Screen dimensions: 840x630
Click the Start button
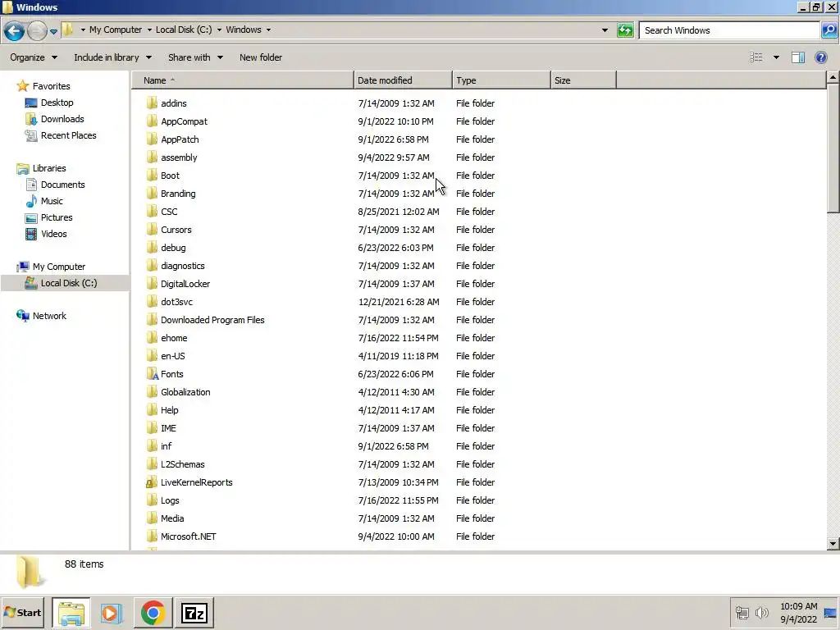click(x=22, y=612)
